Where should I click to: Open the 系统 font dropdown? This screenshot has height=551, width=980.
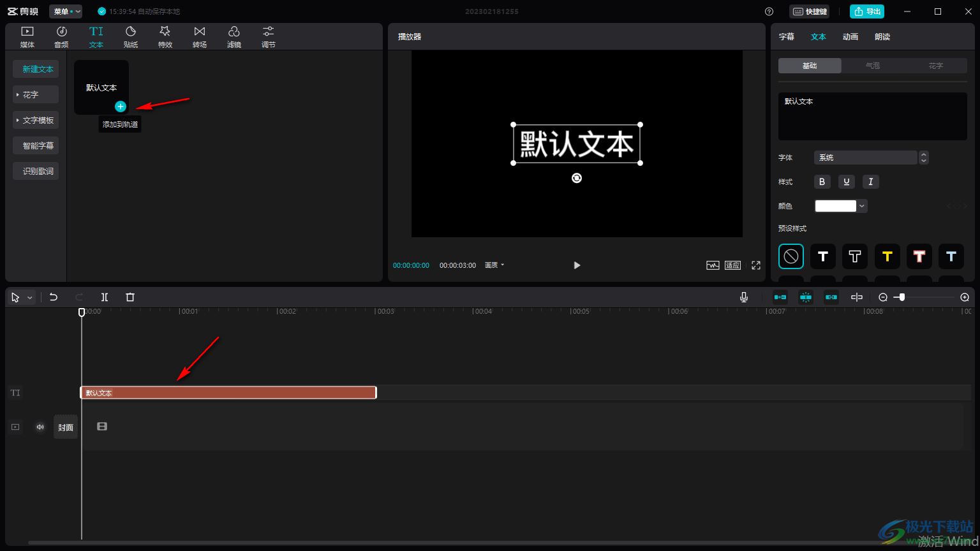[865, 158]
